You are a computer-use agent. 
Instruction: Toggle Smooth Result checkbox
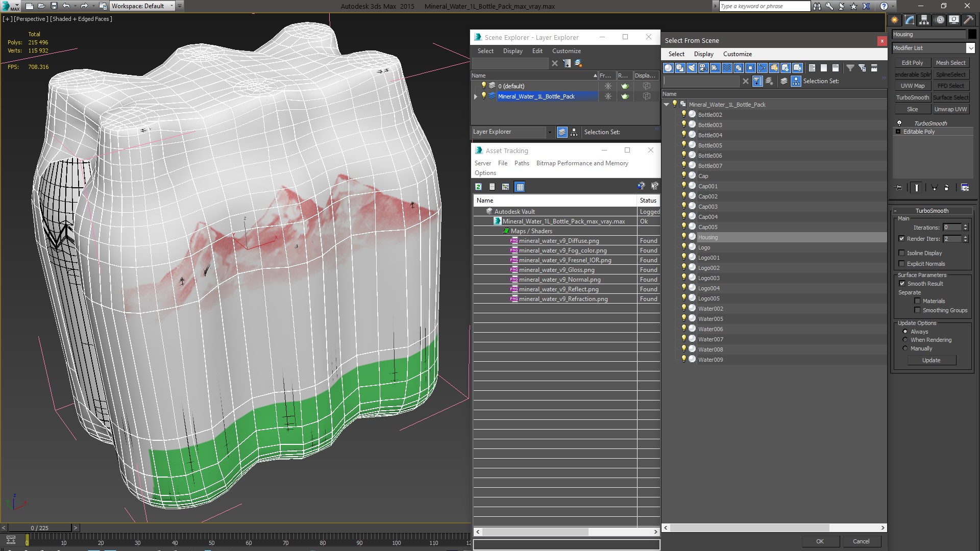(x=902, y=284)
